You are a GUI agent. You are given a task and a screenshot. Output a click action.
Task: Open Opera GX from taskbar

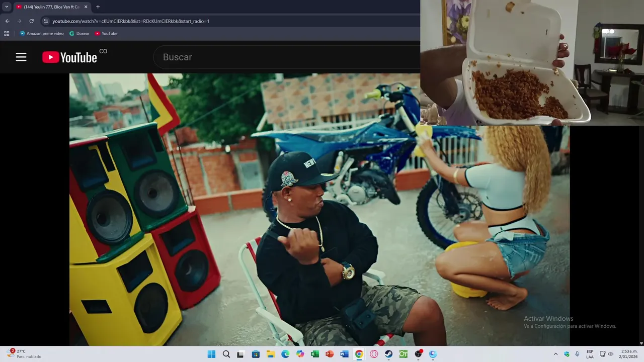pos(374,354)
